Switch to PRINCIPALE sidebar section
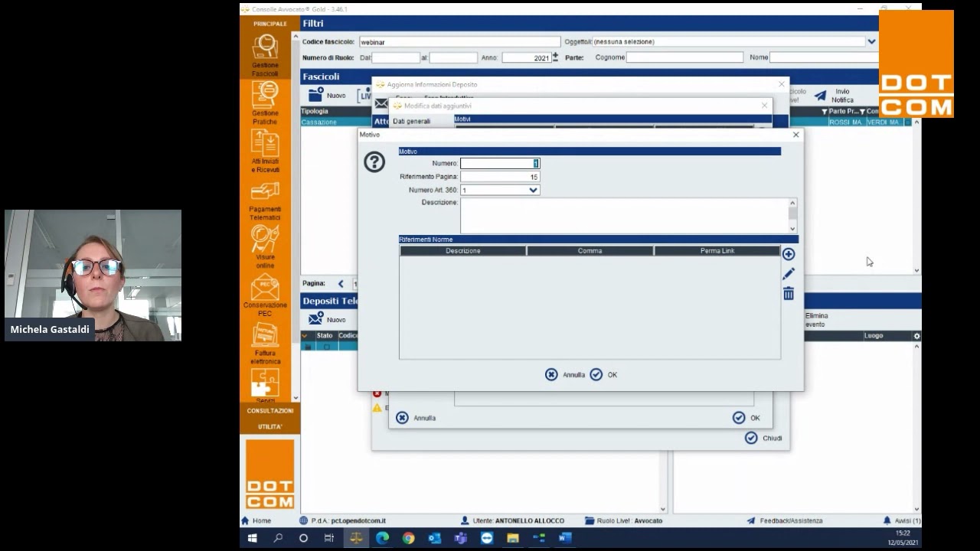 [269, 24]
